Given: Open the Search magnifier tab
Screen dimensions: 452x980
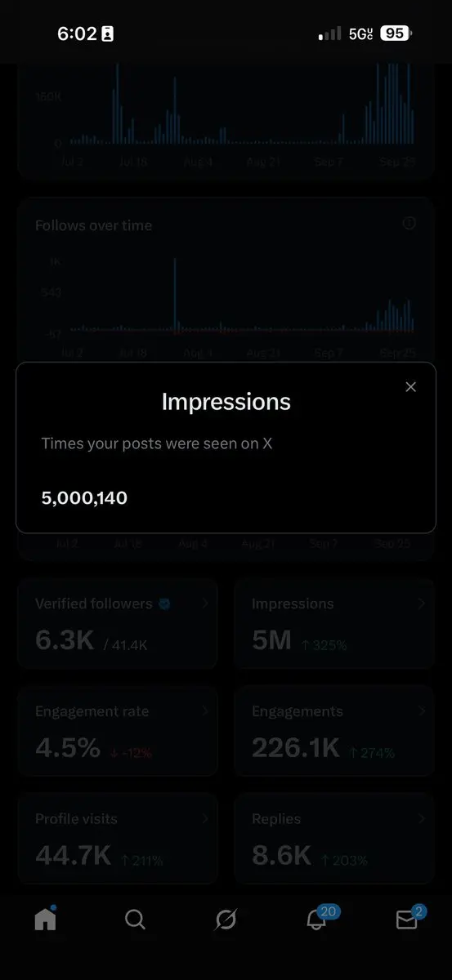Looking at the screenshot, I should [x=135, y=920].
